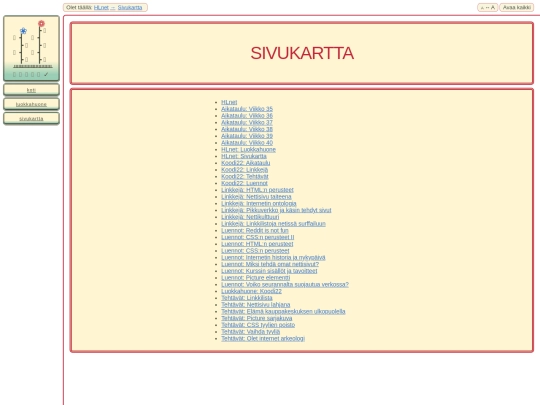Open HLnet: Luokkahuone link

[248, 149]
